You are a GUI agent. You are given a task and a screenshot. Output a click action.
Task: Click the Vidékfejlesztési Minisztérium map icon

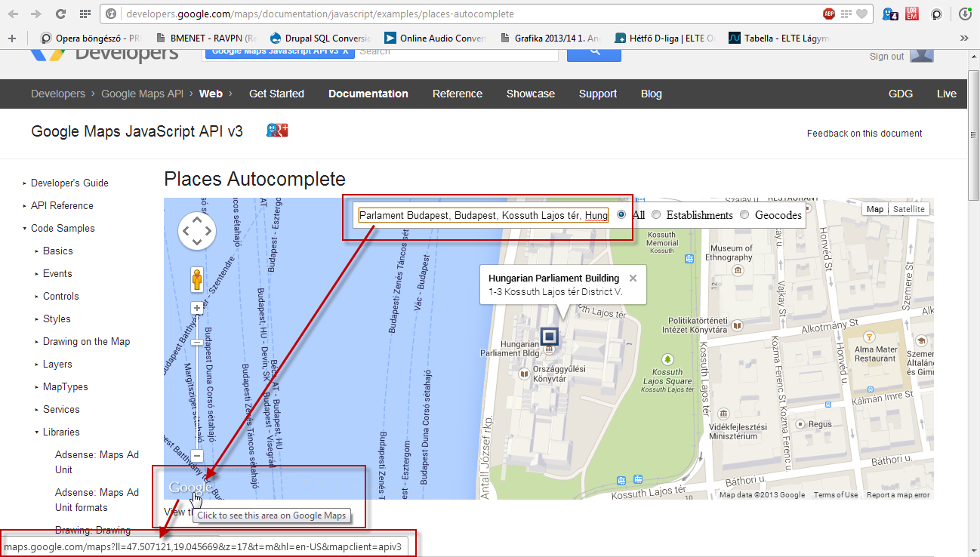point(724,414)
